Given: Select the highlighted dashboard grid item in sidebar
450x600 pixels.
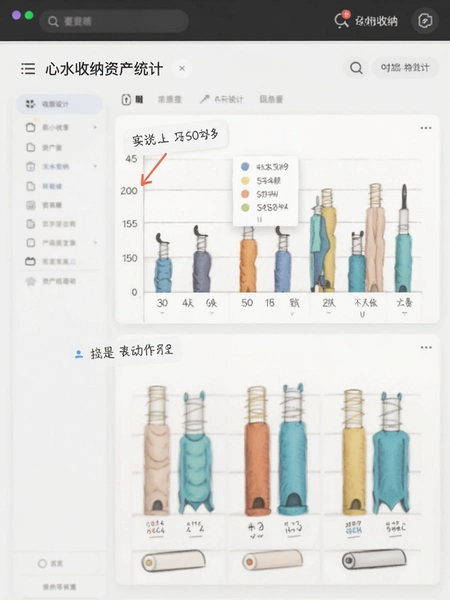Looking at the screenshot, I should (x=59, y=104).
